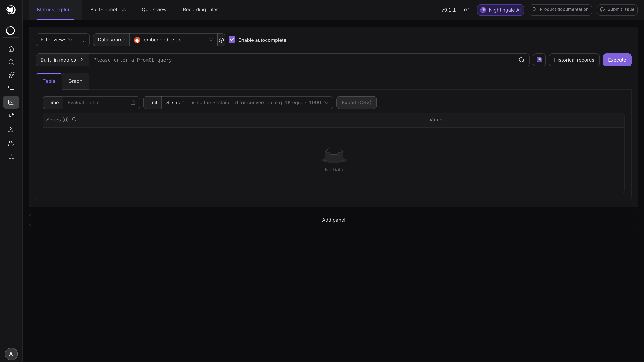Open the settings sliders sidebar icon
This screenshot has width=644, height=362.
[x=11, y=157]
